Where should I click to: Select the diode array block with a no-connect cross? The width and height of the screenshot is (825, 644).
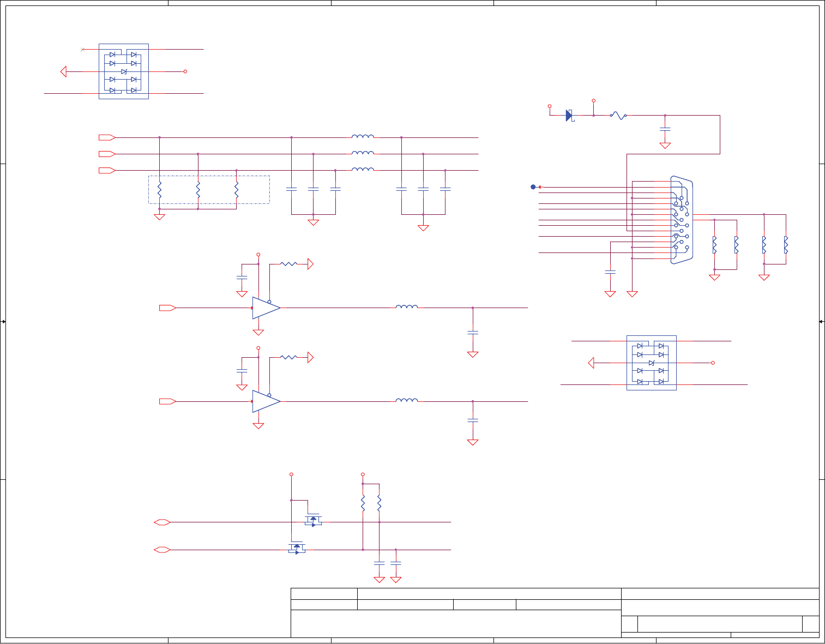tap(124, 71)
